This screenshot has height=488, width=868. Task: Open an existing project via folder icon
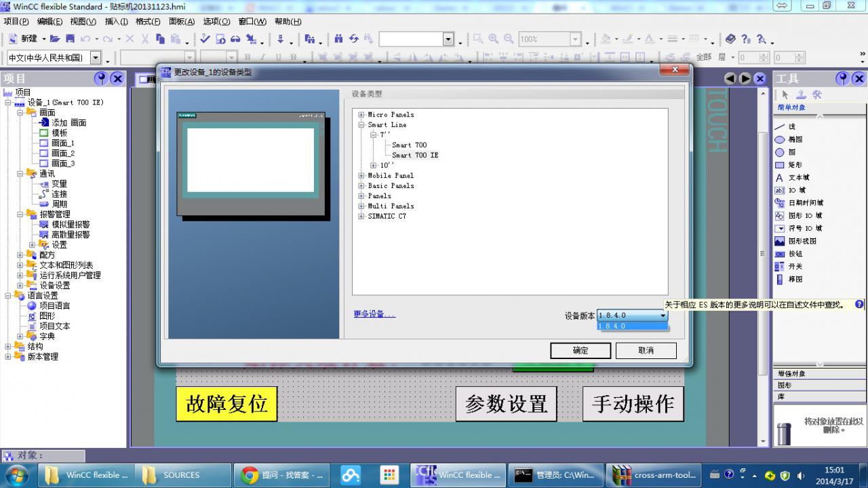coord(56,39)
